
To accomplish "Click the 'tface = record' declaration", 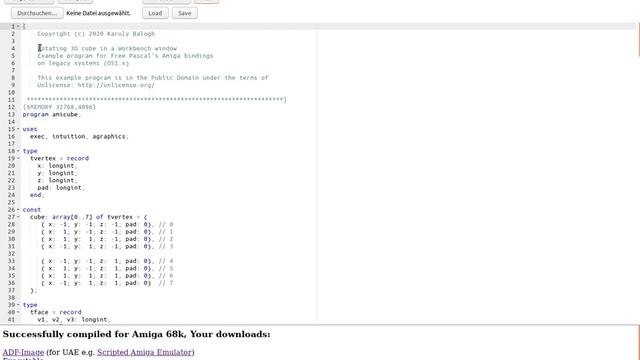I will 56,312.
